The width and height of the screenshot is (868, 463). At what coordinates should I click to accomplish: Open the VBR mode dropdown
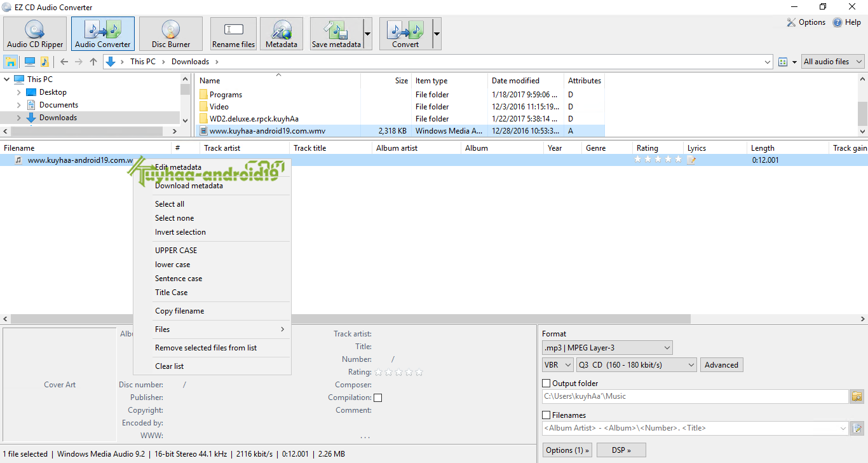(x=557, y=365)
